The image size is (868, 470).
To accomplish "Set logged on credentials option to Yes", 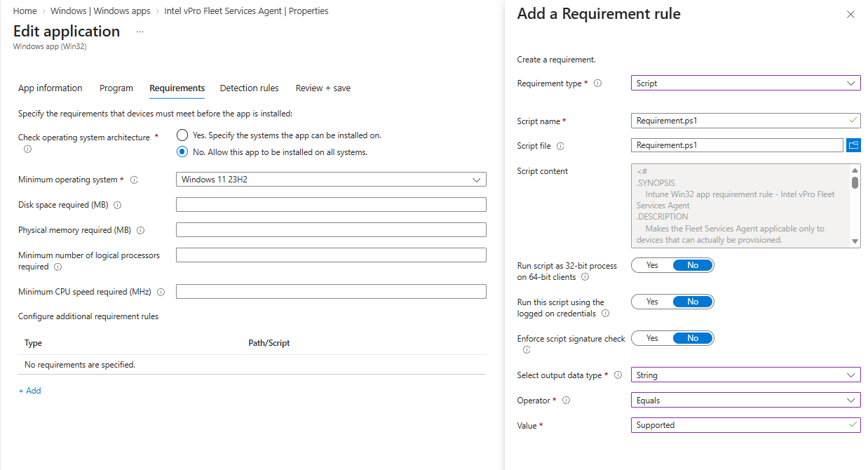I will click(x=652, y=302).
